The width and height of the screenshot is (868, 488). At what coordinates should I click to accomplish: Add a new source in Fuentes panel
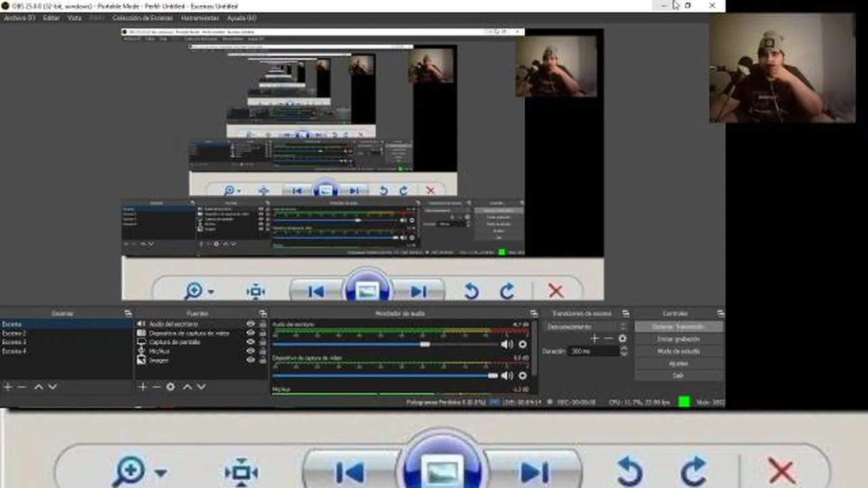tap(142, 387)
